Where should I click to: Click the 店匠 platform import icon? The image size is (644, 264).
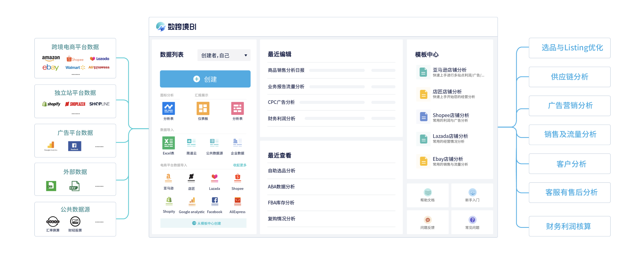(192, 178)
